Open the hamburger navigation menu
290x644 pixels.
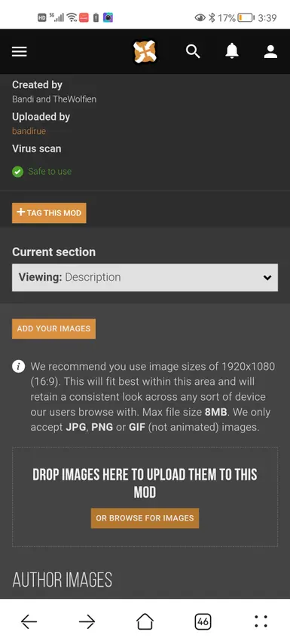[x=20, y=51]
